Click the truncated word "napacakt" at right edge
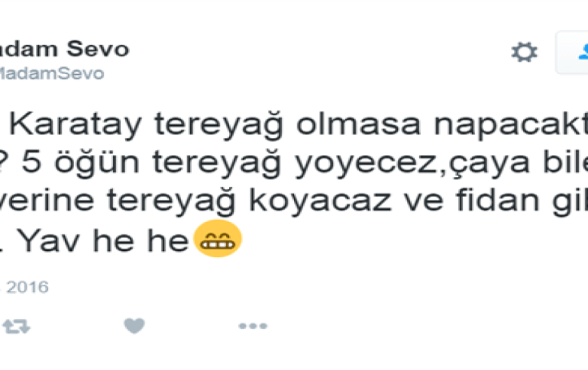The image size is (588, 370). pos(511,125)
